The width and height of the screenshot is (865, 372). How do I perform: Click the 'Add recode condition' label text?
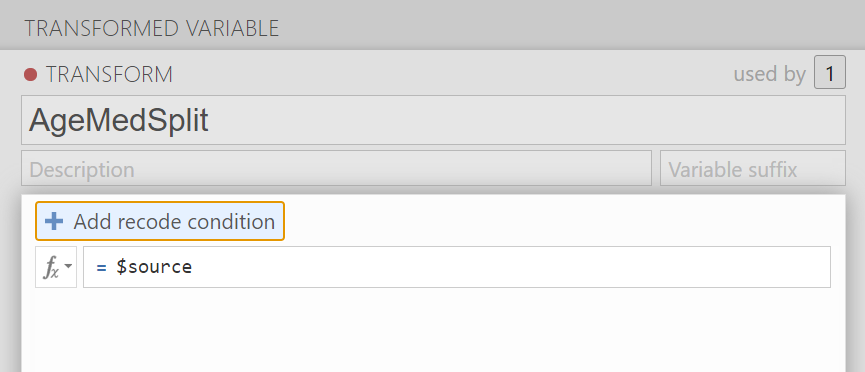[x=174, y=221]
